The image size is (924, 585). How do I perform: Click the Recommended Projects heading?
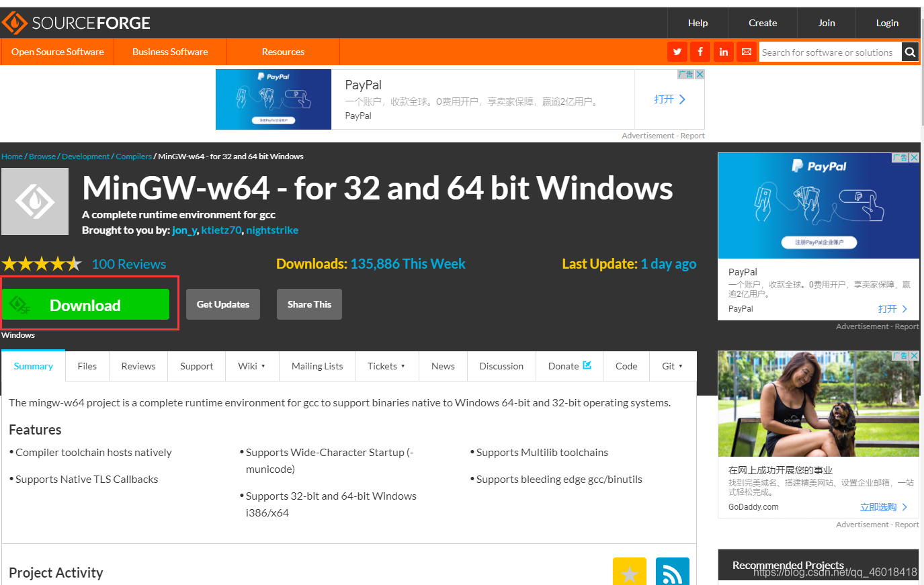coord(788,566)
